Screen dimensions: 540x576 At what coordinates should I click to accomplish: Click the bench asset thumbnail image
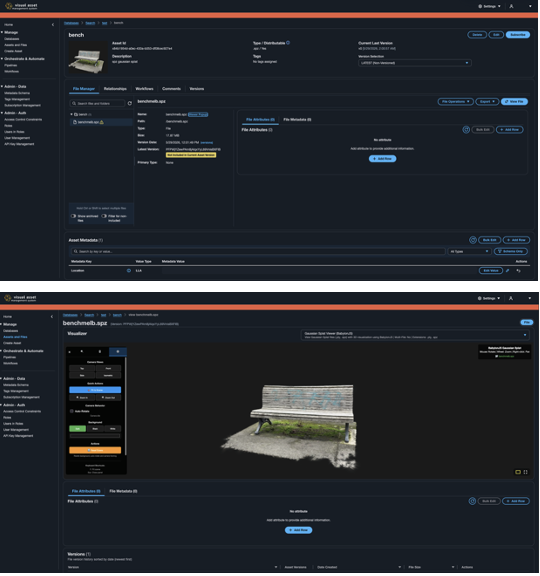click(x=88, y=58)
